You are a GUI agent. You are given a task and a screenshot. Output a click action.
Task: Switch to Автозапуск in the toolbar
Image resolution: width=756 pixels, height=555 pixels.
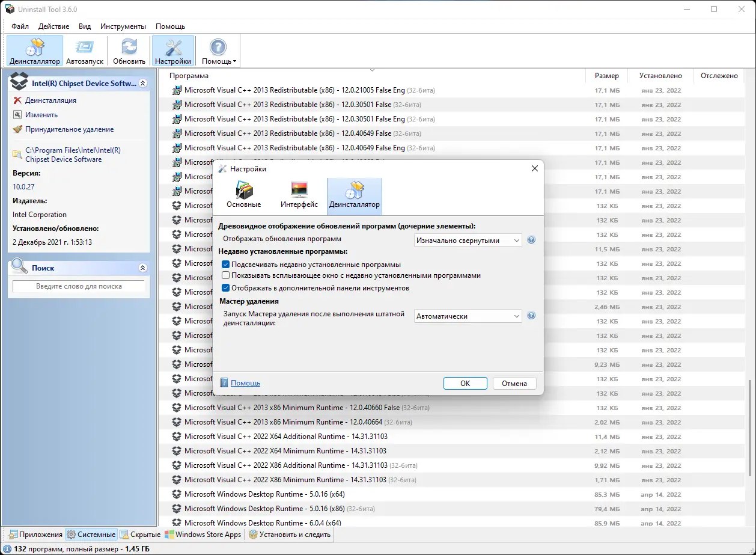[x=85, y=51]
